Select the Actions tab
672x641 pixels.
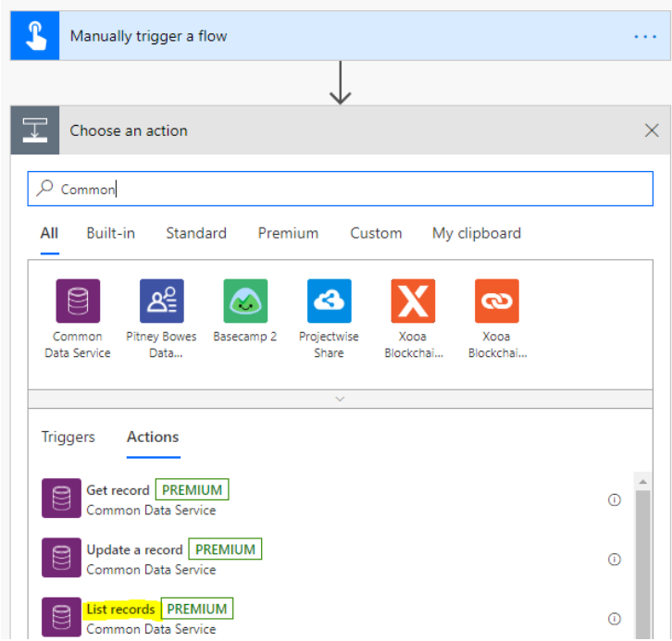click(x=153, y=438)
